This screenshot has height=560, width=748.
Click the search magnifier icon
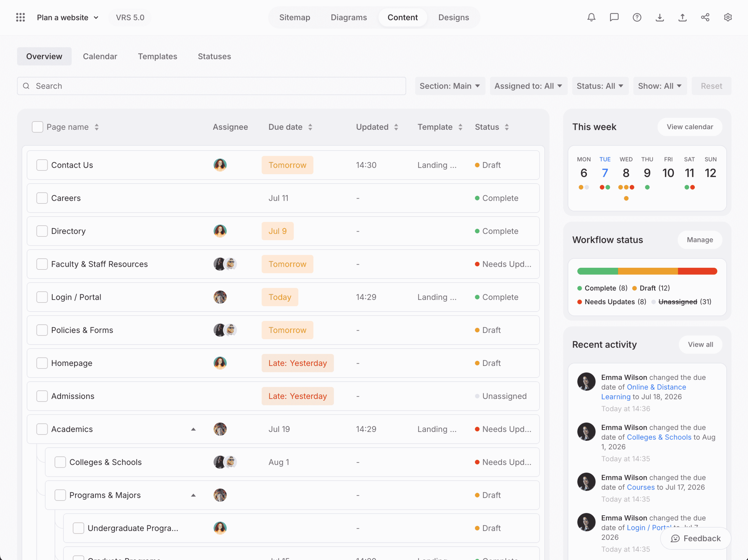[x=26, y=86]
